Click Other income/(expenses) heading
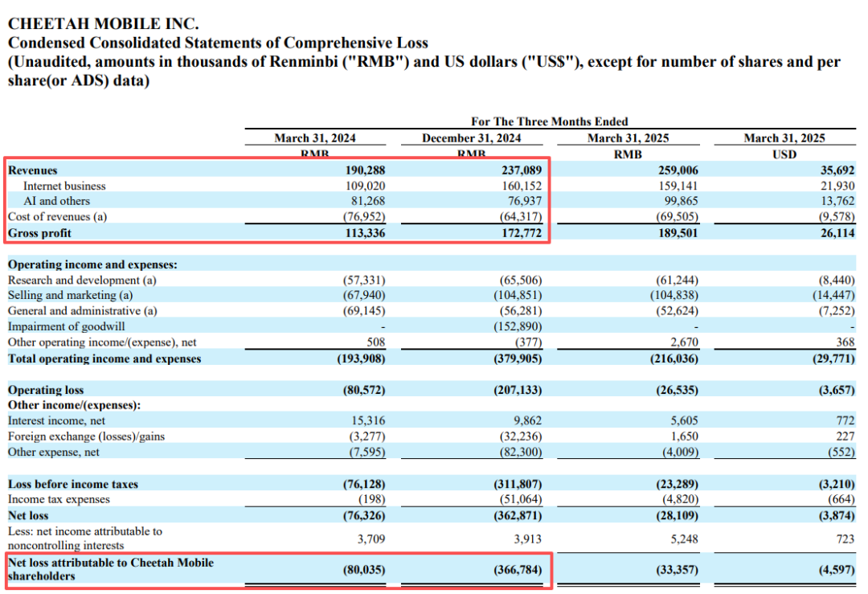This screenshot has width=868, height=594. click(74, 405)
